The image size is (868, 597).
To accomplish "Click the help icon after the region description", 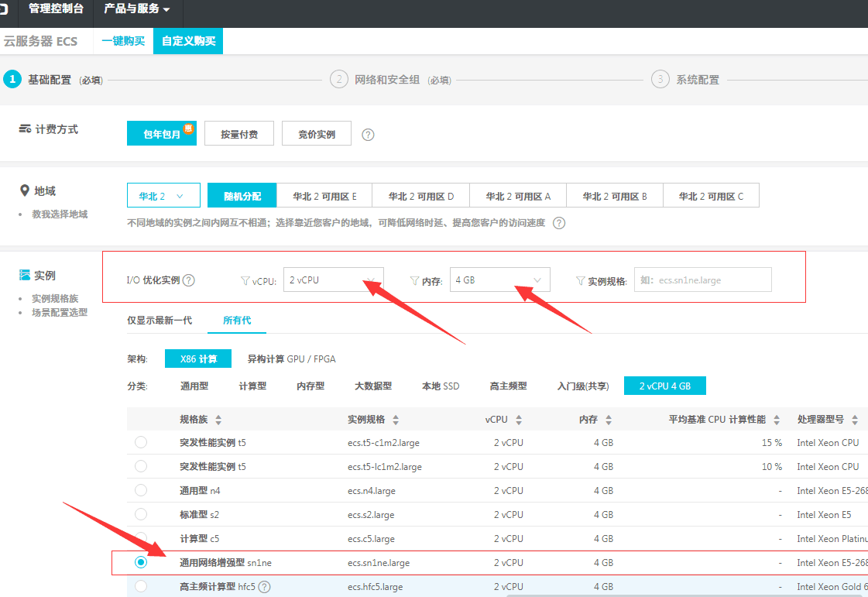I will pos(558,223).
